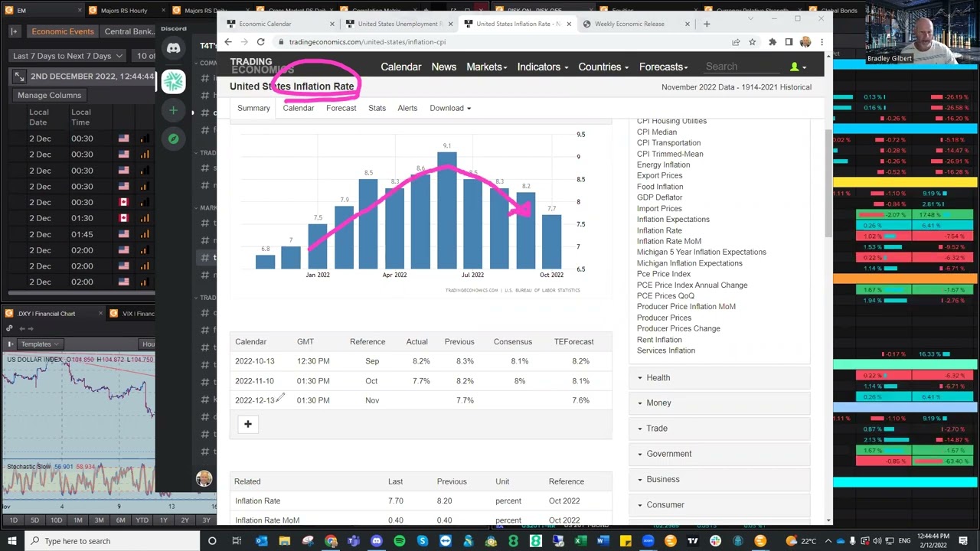Switch to the Forecast tab
Screen dimensions: 980x551
(x=341, y=109)
